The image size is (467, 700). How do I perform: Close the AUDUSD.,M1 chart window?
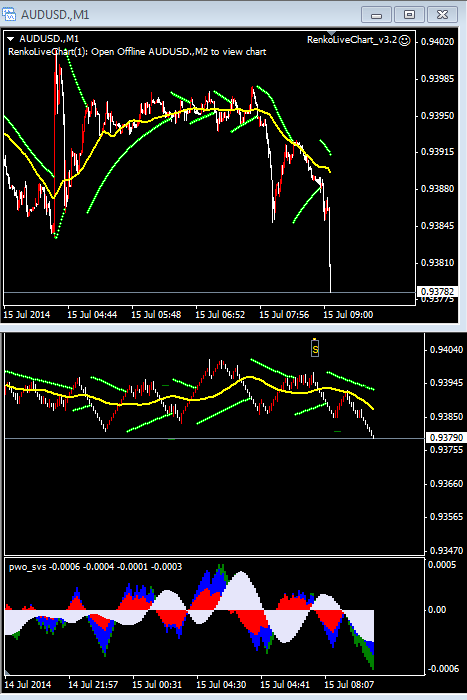click(442, 15)
